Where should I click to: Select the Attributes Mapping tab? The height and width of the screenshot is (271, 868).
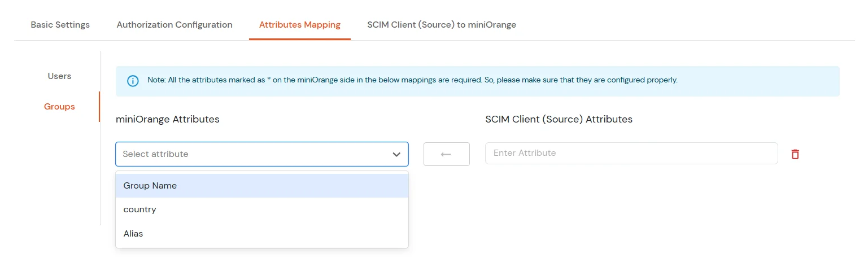300,25
